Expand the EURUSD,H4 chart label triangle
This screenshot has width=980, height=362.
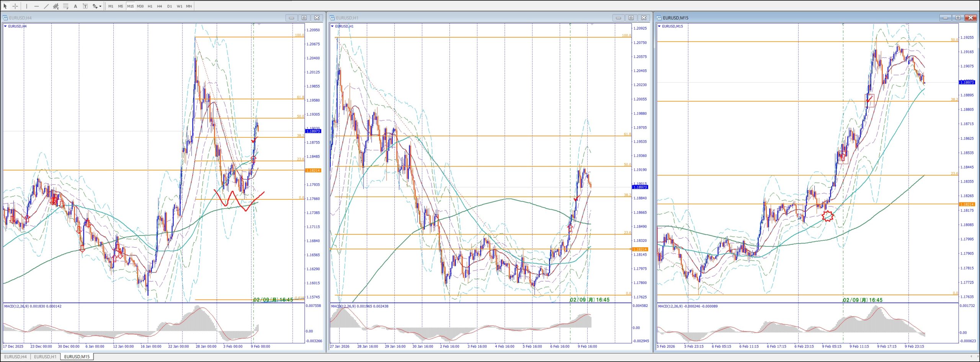pos(5,26)
